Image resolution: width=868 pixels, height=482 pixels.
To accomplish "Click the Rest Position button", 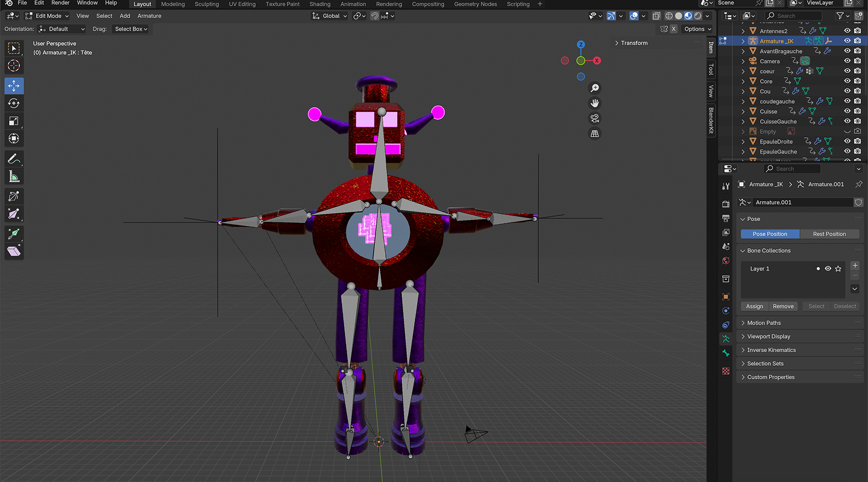I will click(x=829, y=234).
